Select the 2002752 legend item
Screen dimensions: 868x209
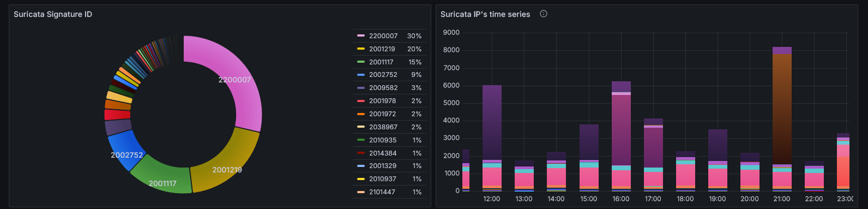tap(383, 75)
